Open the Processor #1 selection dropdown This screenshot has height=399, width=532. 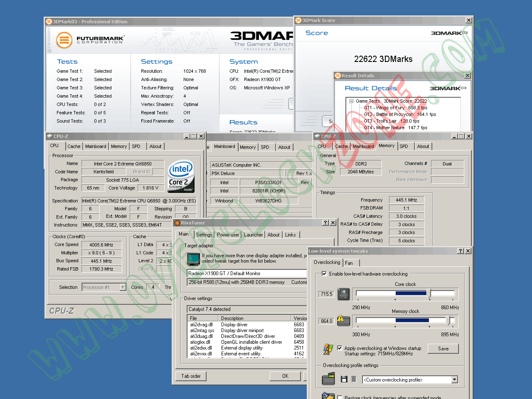123,287
